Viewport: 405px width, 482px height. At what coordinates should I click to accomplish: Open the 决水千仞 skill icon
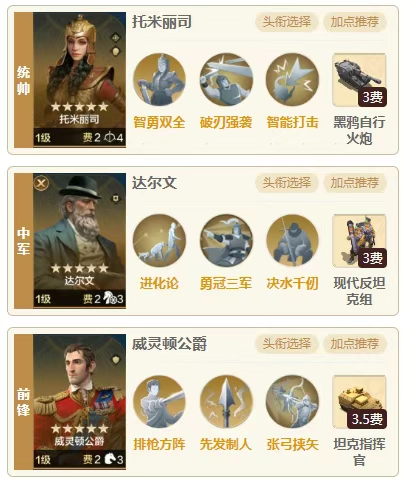tap(292, 241)
